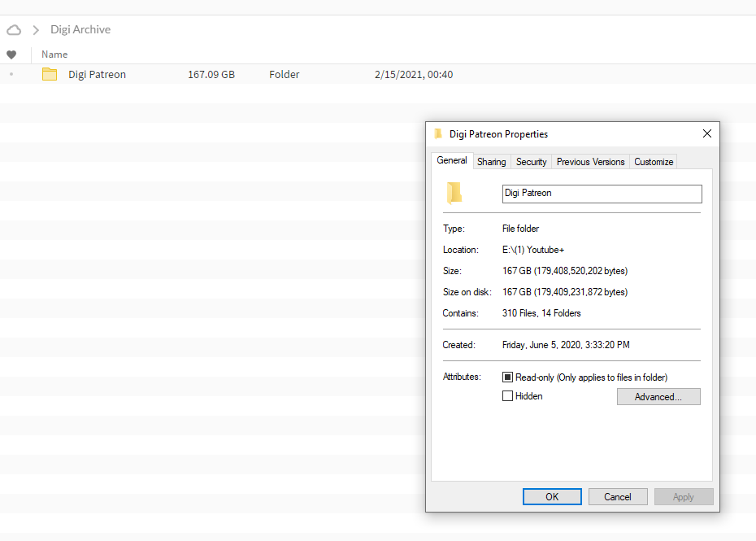Image resolution: width=756 pixels, height=541 pixels.
Task: Click the Folder type cell
Action: (284, 74)
